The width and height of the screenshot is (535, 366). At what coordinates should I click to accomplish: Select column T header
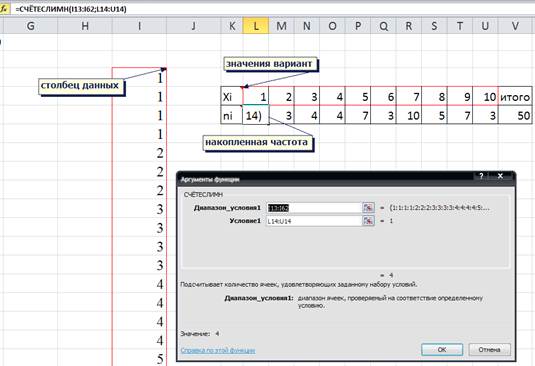[x=460, y=26]
